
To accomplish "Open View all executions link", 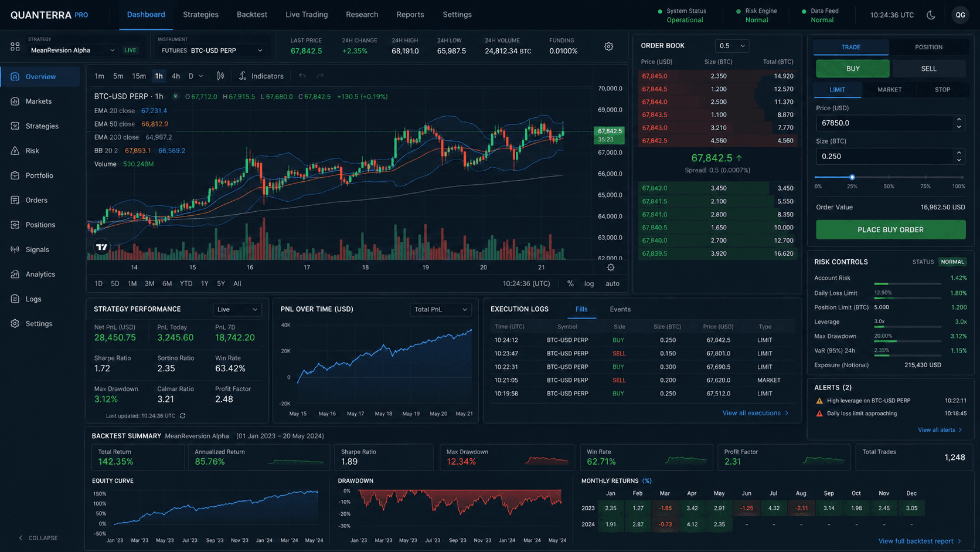I will tap(756, 414).
